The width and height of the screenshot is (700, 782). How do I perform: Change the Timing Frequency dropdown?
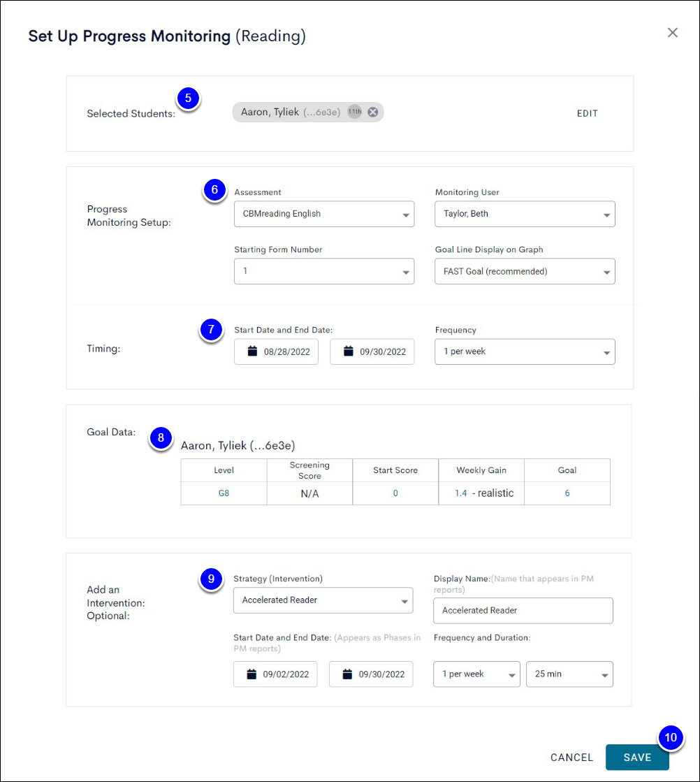(525, 352)
